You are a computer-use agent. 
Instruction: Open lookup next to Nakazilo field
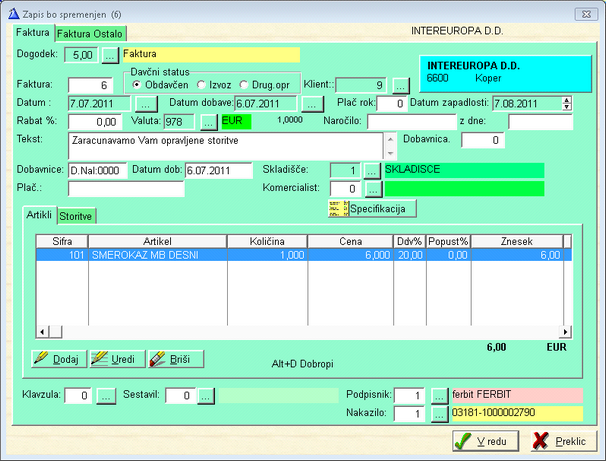tap(439, 414)
